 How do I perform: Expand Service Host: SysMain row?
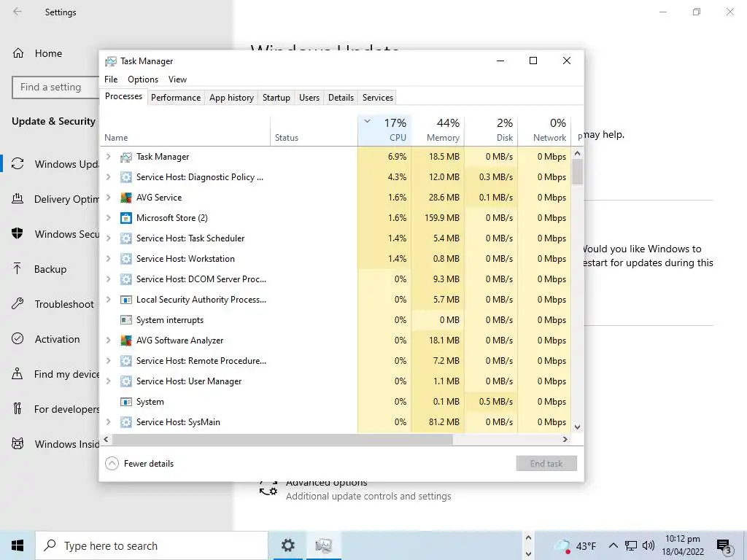click(x=109, y=422)
